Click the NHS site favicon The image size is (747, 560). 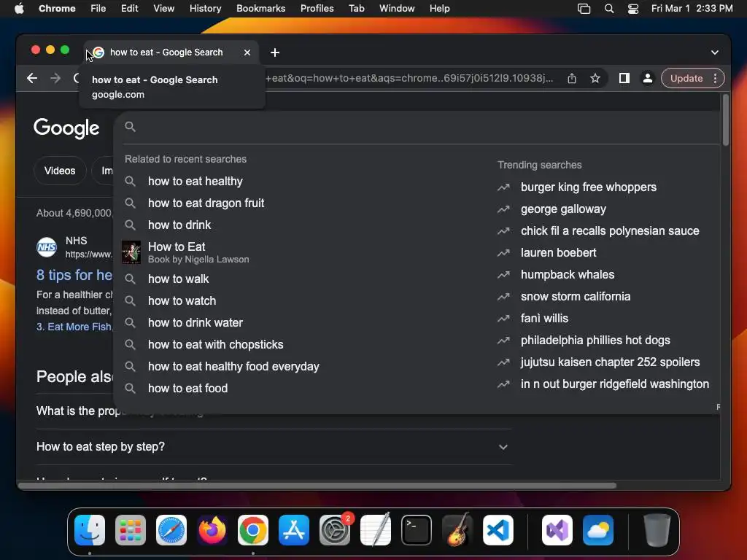(47, 247)
